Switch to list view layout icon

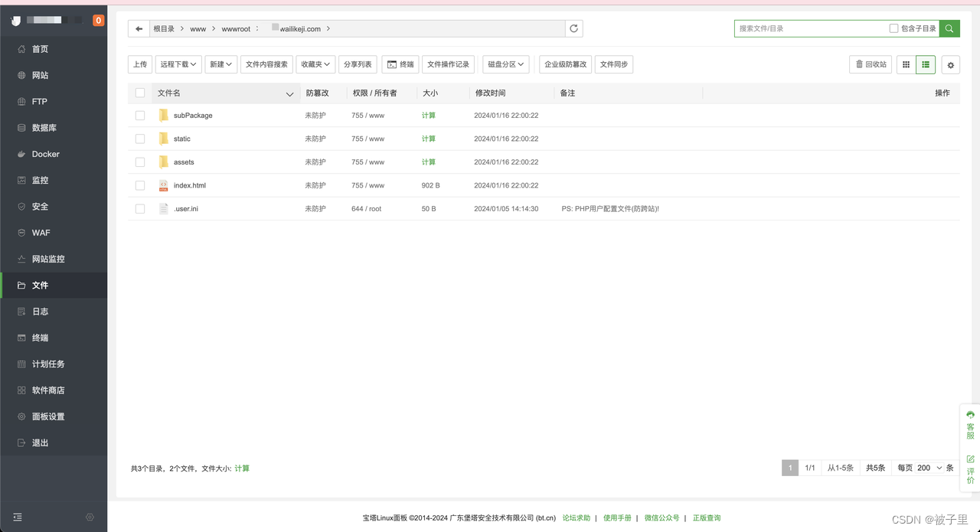tap(926, 64)
